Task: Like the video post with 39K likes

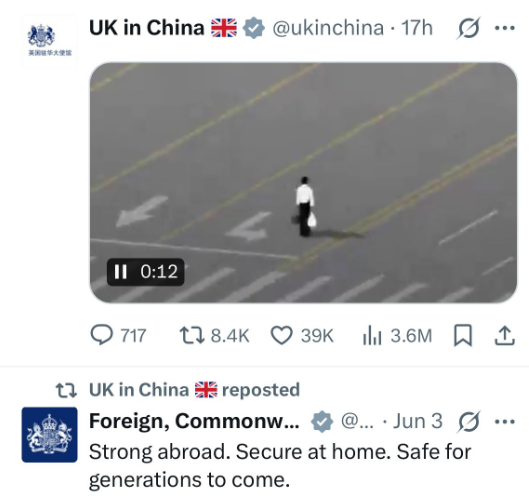Action: pos(302,336)
